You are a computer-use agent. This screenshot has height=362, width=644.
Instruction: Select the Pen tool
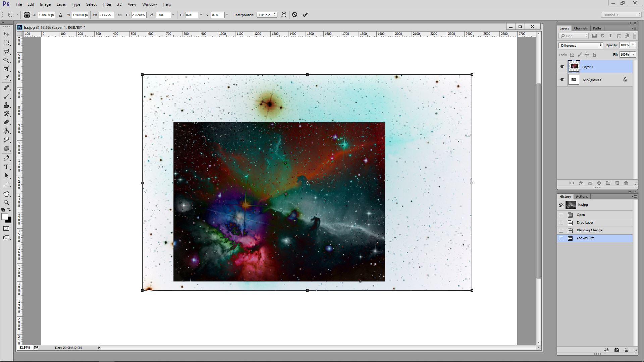[6, 158]
